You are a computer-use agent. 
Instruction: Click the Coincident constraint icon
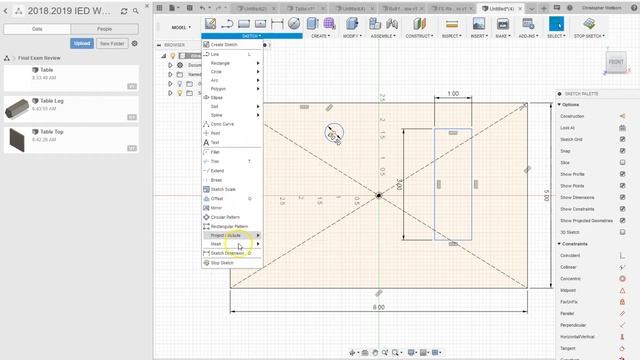[x=622, y=256]
